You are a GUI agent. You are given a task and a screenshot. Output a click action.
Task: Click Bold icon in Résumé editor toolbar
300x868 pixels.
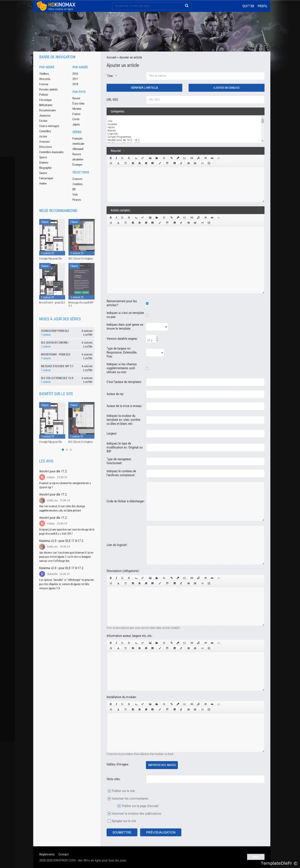tap(110, 158)
